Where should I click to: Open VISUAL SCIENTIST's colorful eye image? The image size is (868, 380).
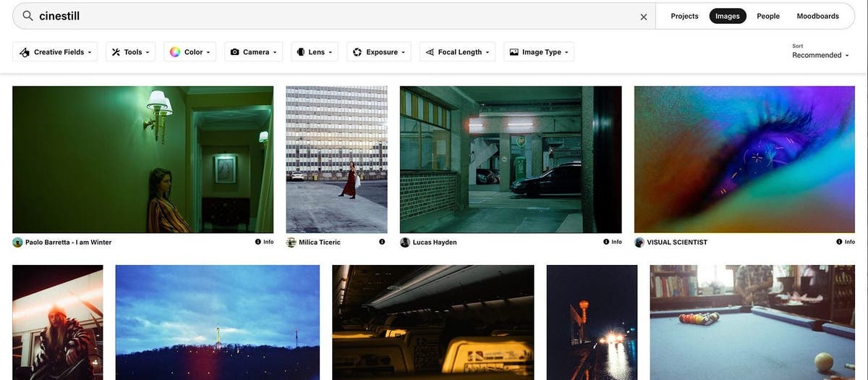(x=744, y=159)
